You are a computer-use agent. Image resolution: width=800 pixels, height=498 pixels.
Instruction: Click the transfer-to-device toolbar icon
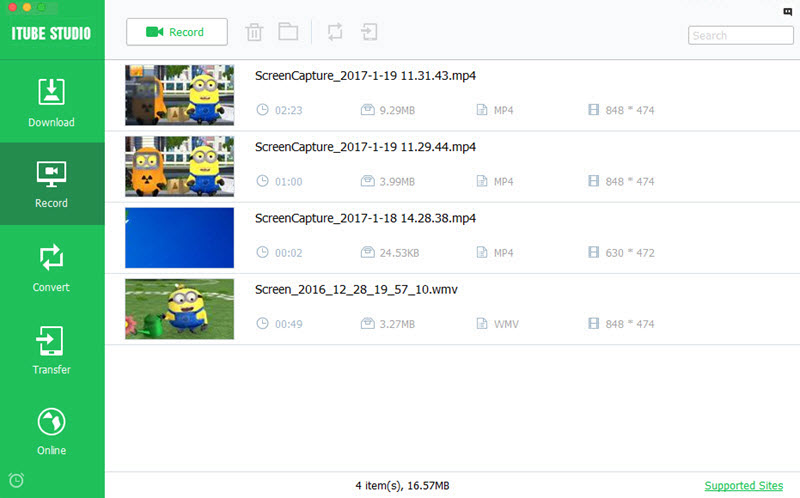tap(369, 32)
